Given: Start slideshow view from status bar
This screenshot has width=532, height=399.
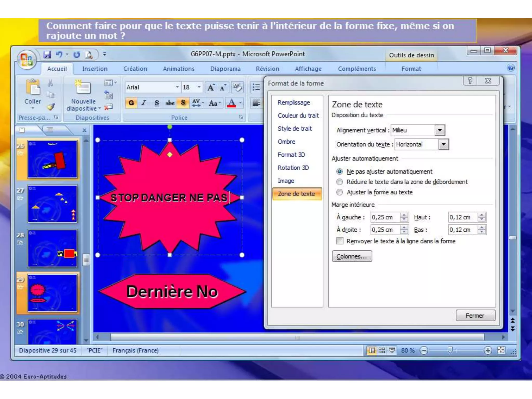Looking at the screenshot, I should tap(392, 350).
